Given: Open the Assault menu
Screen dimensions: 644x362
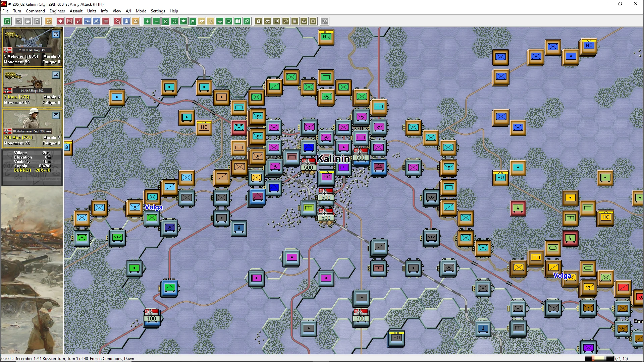Looking at the screenshot, I should pos(76,11).
